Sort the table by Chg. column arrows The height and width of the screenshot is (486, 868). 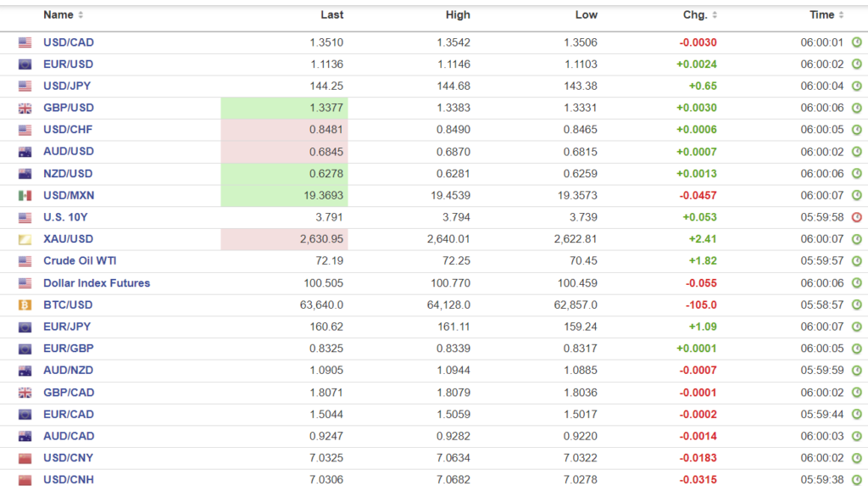coord(715,15)
